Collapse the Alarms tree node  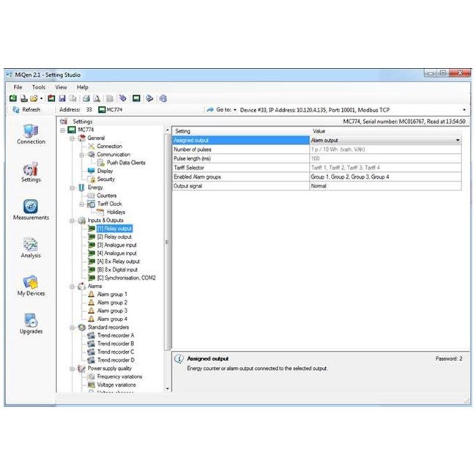coord(72,286)
